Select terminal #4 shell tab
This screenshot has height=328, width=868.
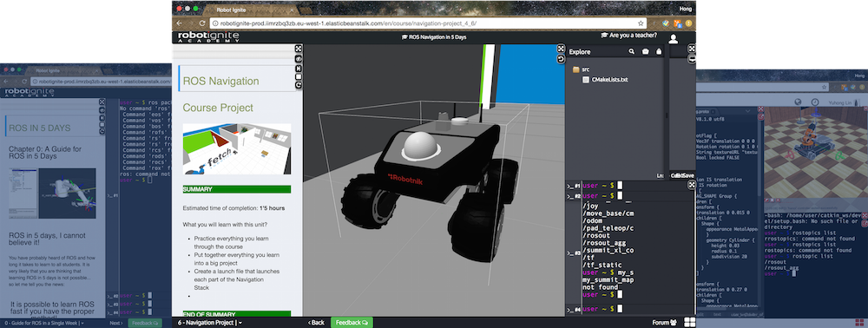(x=574, y=309)
